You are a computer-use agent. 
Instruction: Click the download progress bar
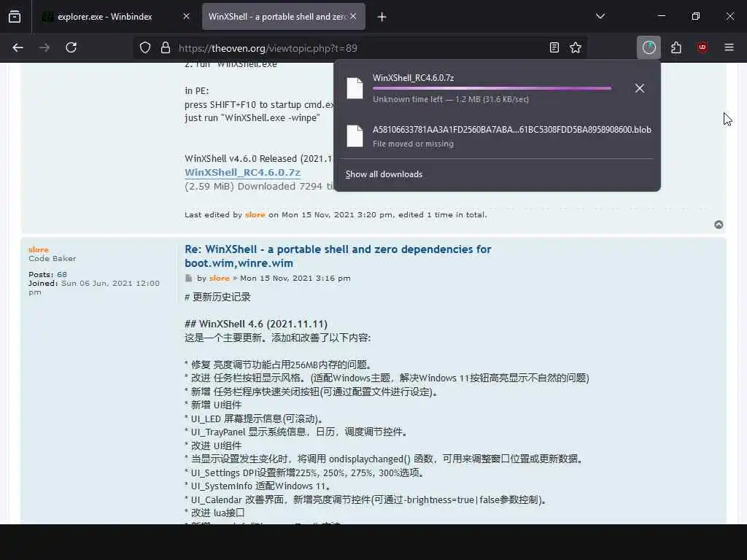(x=492, y=88)
